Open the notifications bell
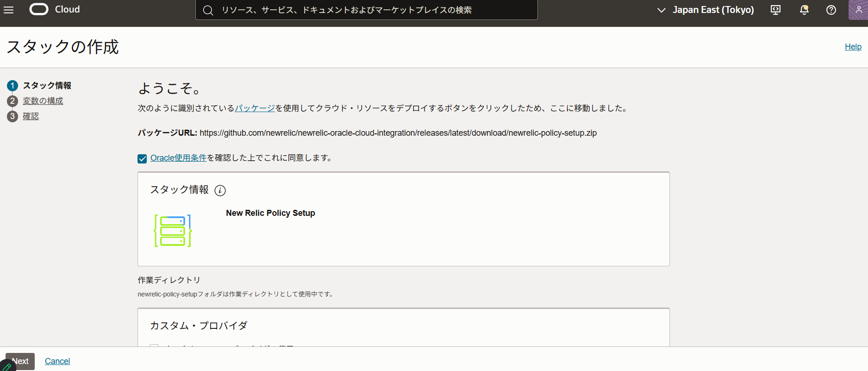 click(x=804, y=10)
